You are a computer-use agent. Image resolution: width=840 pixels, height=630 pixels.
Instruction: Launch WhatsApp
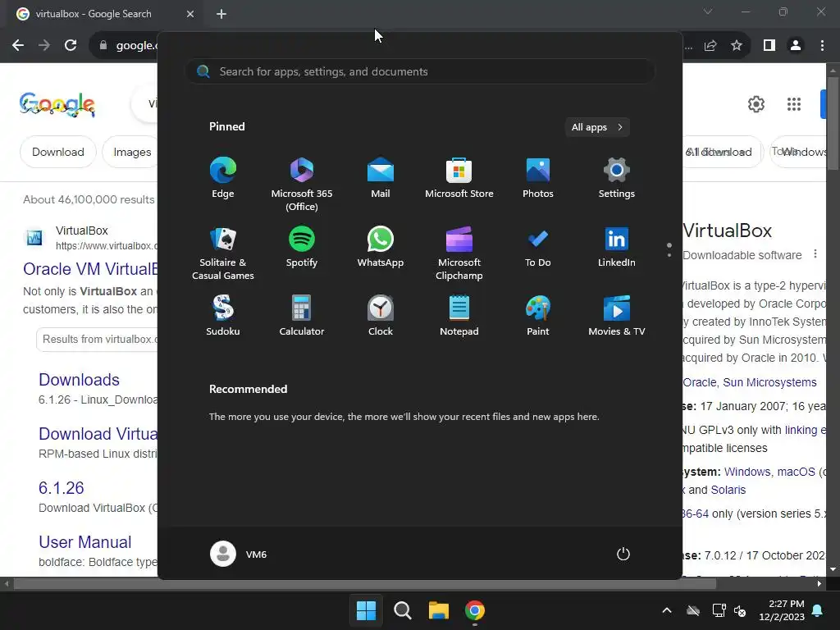pos(381,247)
